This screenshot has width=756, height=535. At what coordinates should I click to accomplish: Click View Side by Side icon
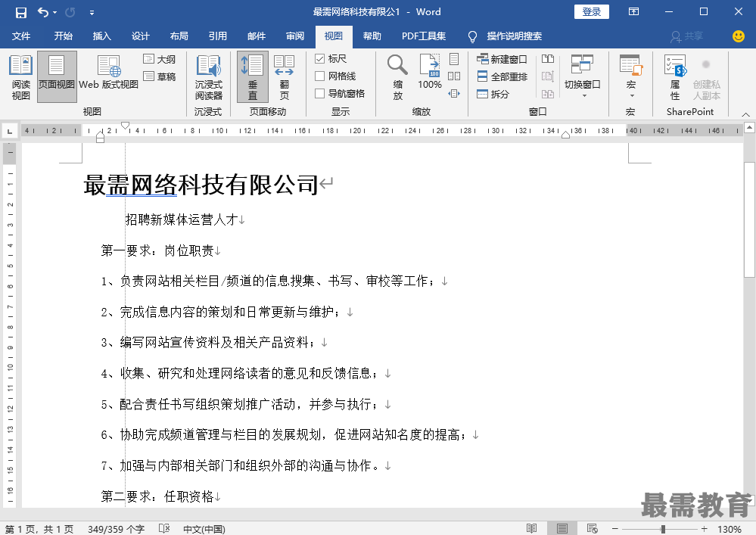[548, 59]
